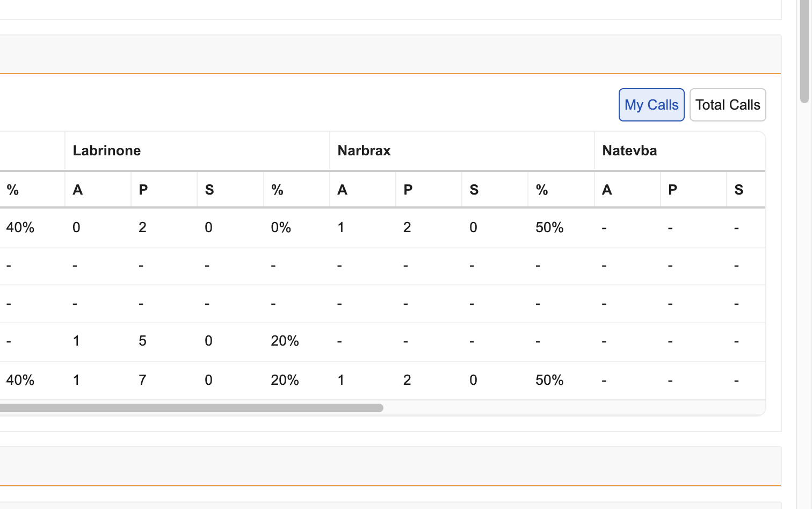
Task: Select the A subheader under Natevba
Action: click(x=607, y=190)
